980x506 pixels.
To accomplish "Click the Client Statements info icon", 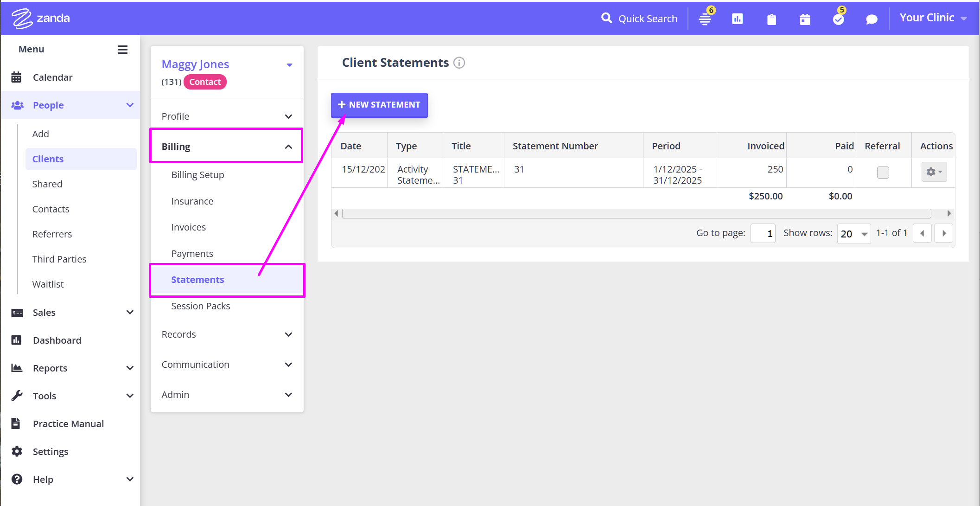I will [459, 63].
